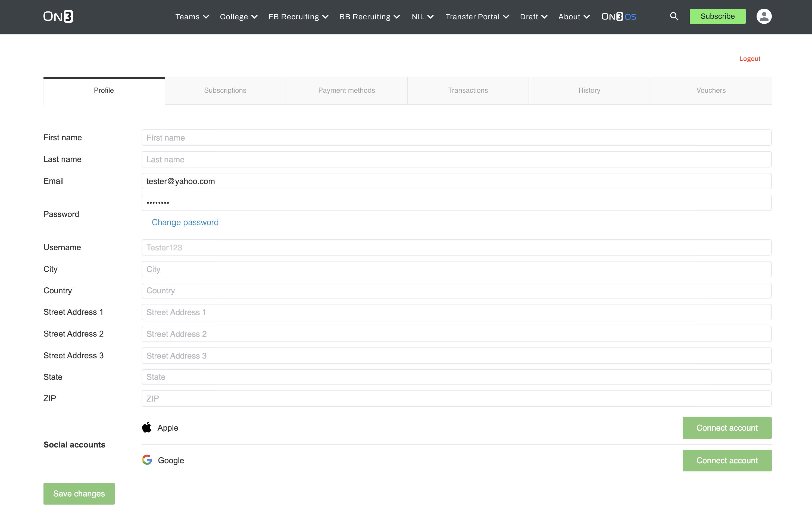The width and height of the screenshot is (812, 516).
Task: Open the Transfer Portal dropdown
Action: [x=477, y=17]
